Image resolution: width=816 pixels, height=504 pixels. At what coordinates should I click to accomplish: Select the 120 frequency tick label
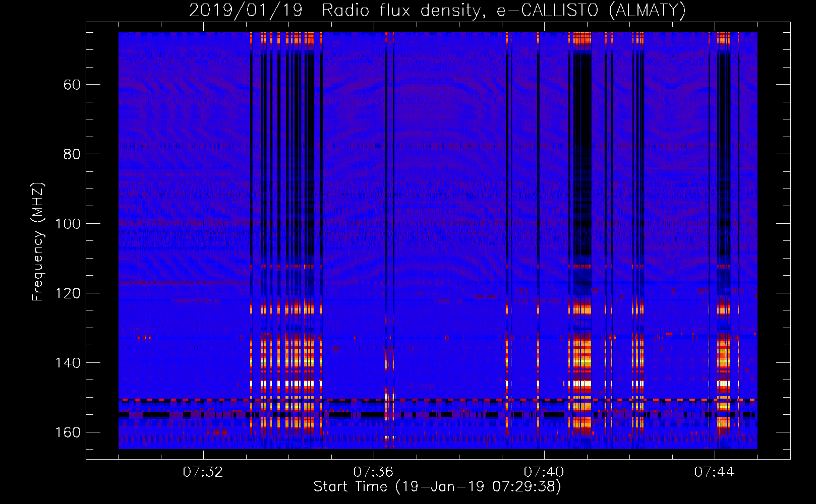68,293
